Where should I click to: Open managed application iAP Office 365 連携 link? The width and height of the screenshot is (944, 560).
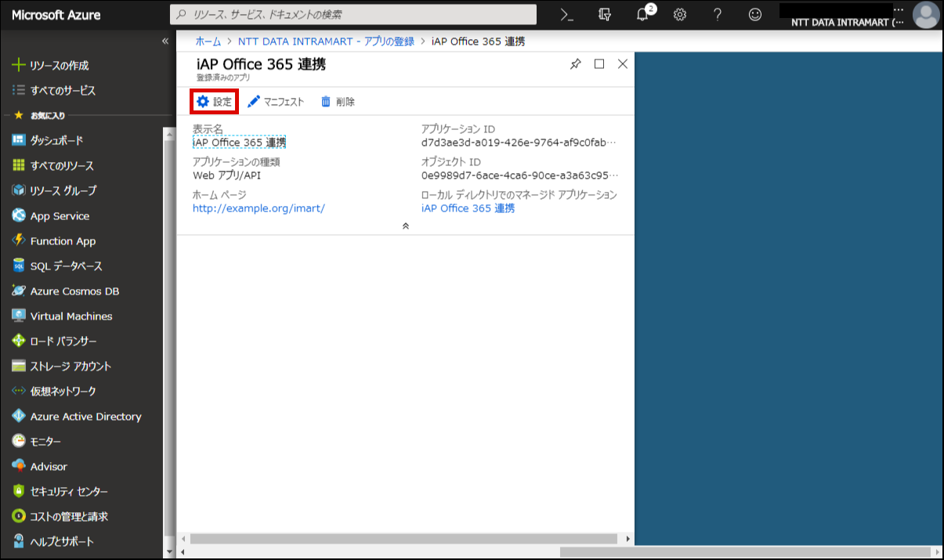(x=468, y=208)
